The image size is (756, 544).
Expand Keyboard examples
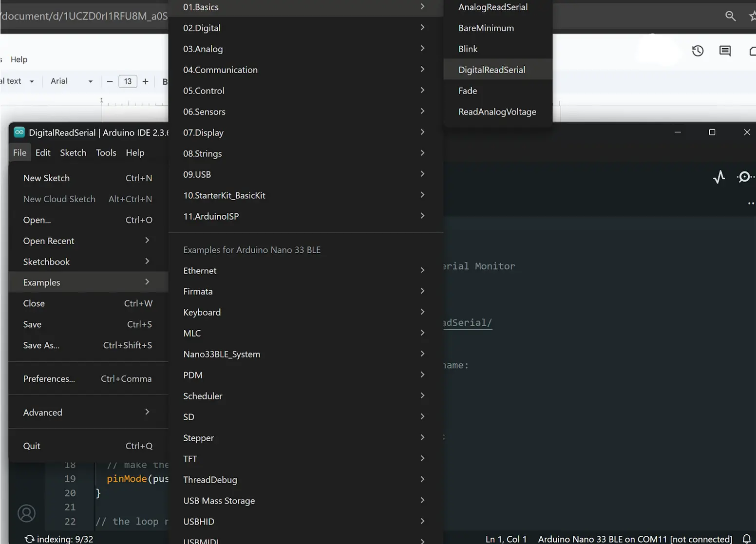(305, 313)
